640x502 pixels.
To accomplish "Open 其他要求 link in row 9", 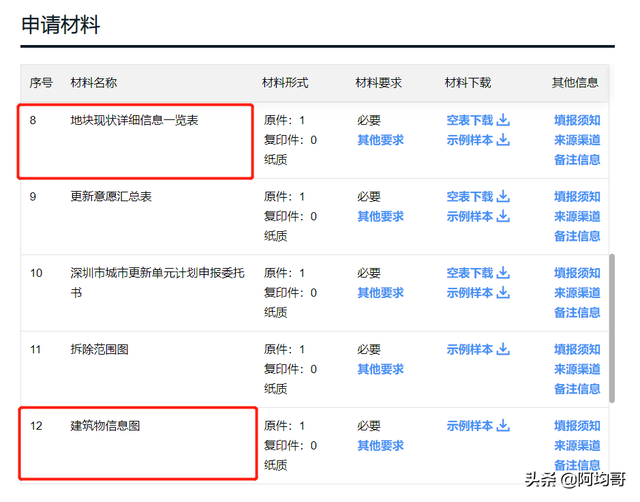I will [x=380, y=216].
